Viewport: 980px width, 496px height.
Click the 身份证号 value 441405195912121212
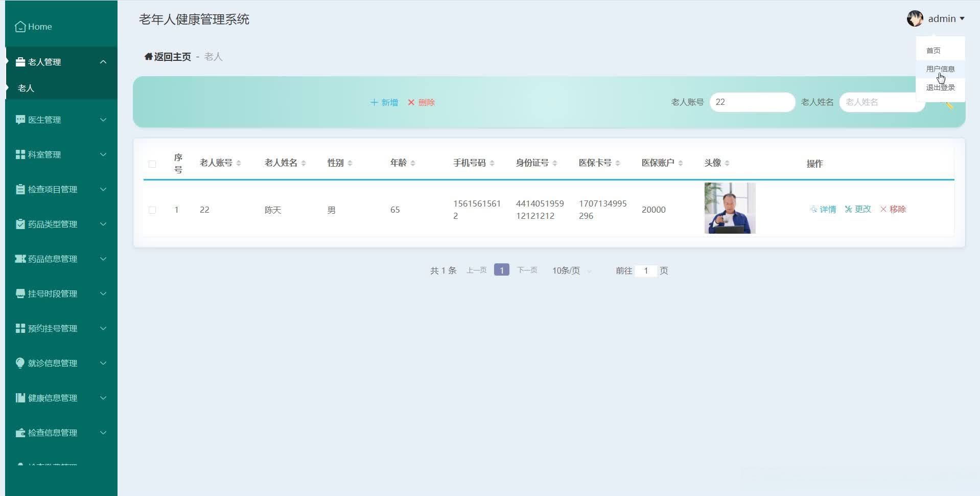[540, 210]
